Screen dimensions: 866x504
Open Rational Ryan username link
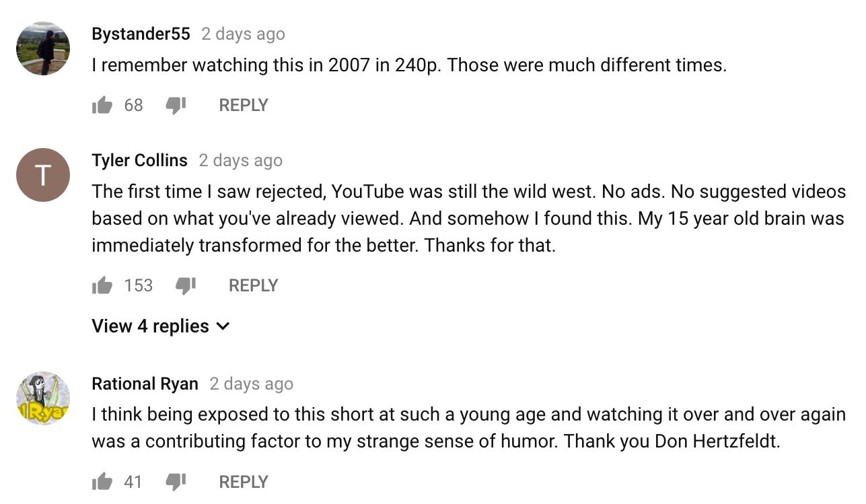(145, 384)
